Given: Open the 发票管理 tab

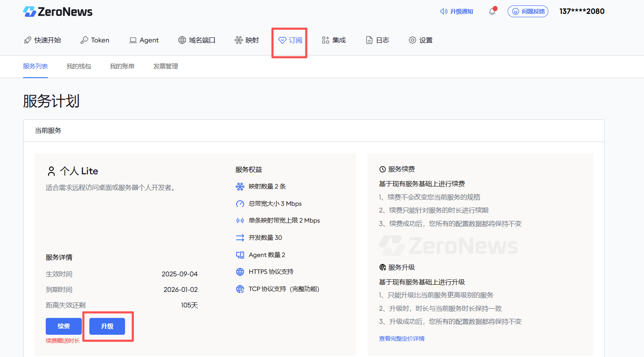Looking at the screenshot, I should [x=165, y=66].
